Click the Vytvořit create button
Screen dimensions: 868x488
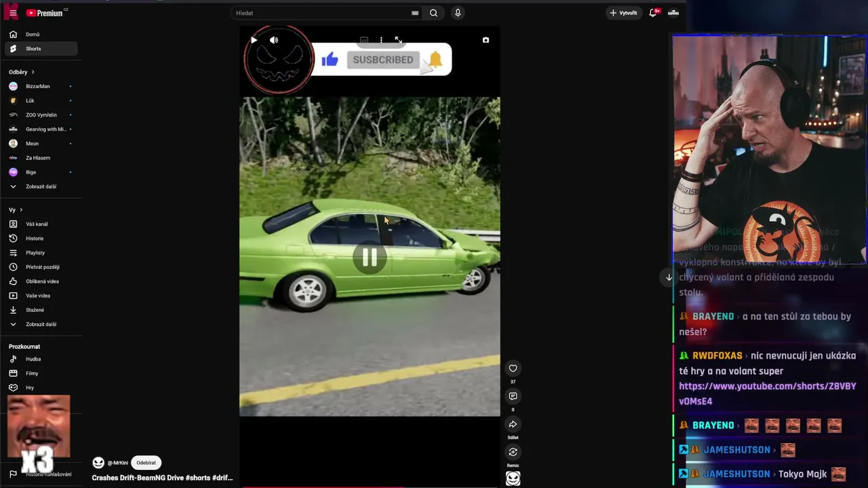point(624,13)
